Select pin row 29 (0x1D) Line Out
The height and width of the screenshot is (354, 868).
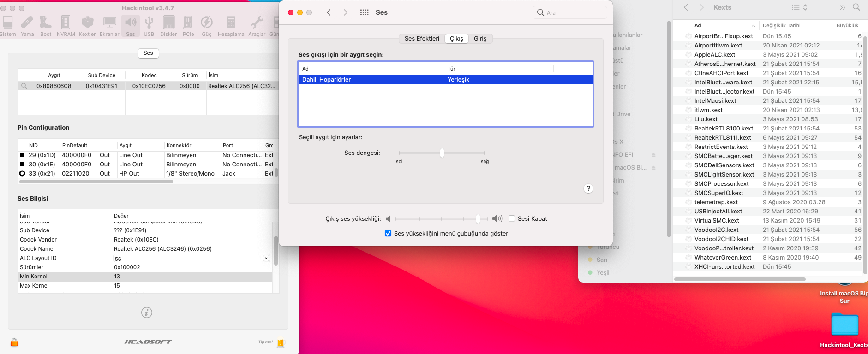(146, 155)
